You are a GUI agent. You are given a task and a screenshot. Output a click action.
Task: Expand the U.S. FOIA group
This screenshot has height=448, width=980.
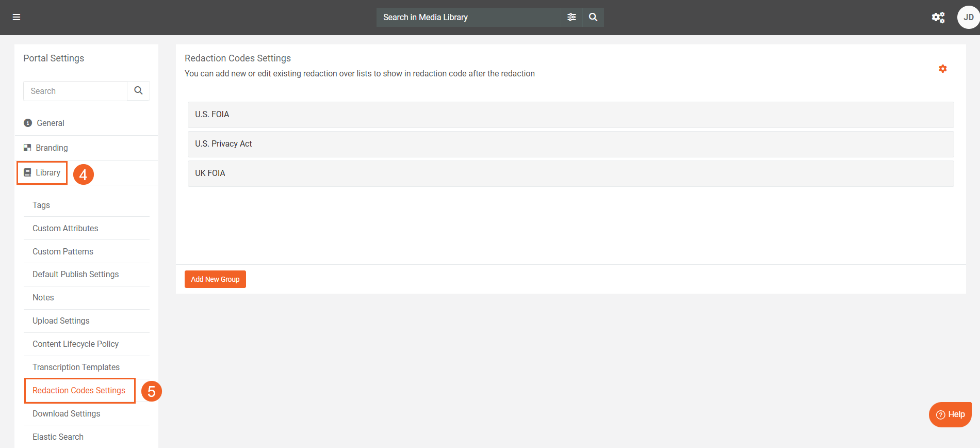coord(570,115)
